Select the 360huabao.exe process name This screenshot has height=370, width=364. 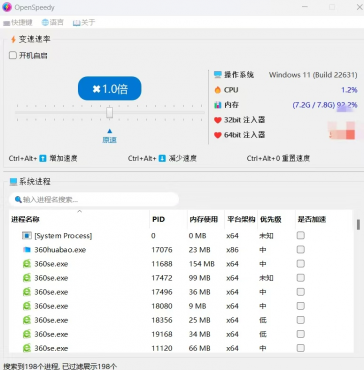pos(60,250)
